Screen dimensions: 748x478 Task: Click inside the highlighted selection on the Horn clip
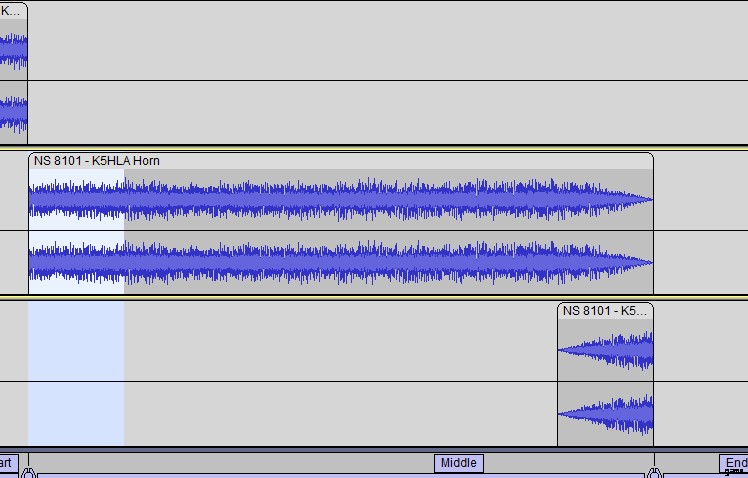click(x=76, y=230)
